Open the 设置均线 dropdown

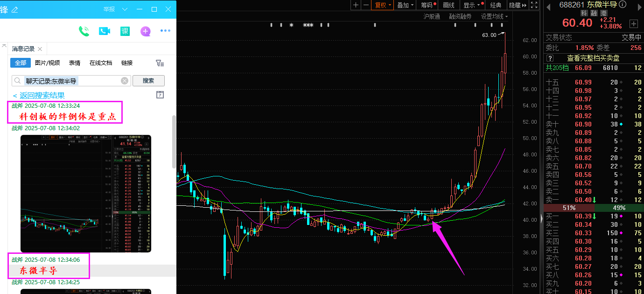coord(494,16)
